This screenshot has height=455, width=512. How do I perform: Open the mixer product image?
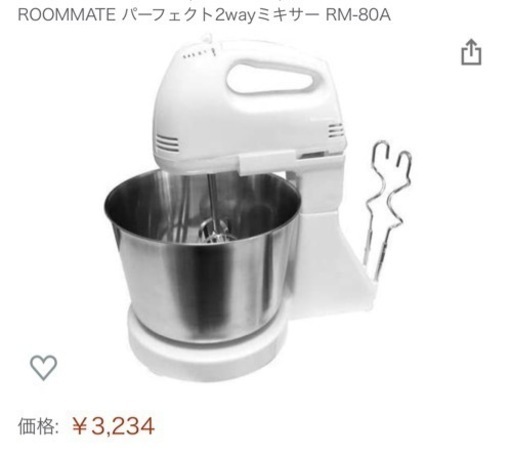click(258, 207)
